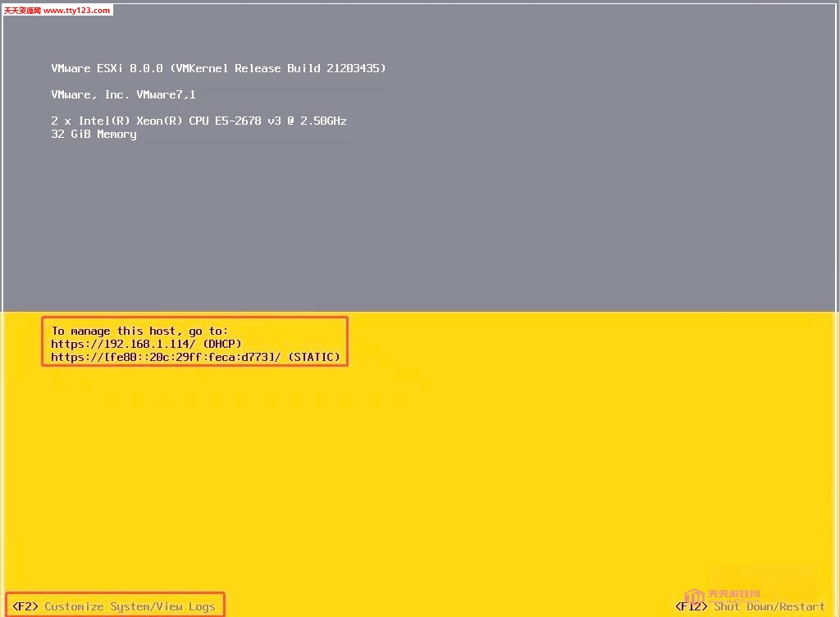Click the 'To manage this host, go to:' line
Image resolution: width=840 pixels, height=617 pixels.
[139, 331]
